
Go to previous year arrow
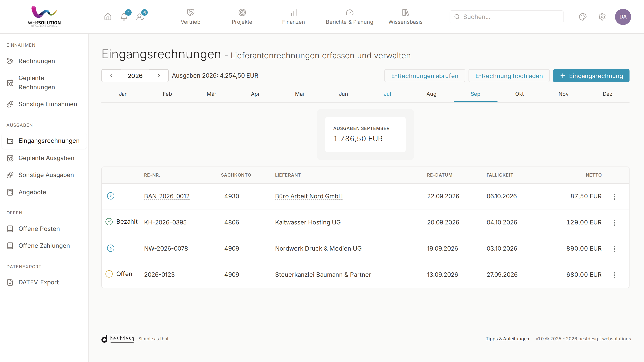tap(111, 76)
